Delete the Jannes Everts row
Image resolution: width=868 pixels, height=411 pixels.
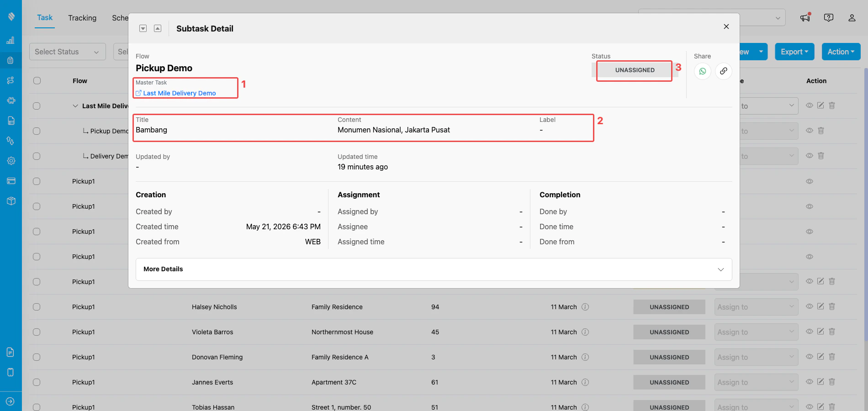pos(832,382)
